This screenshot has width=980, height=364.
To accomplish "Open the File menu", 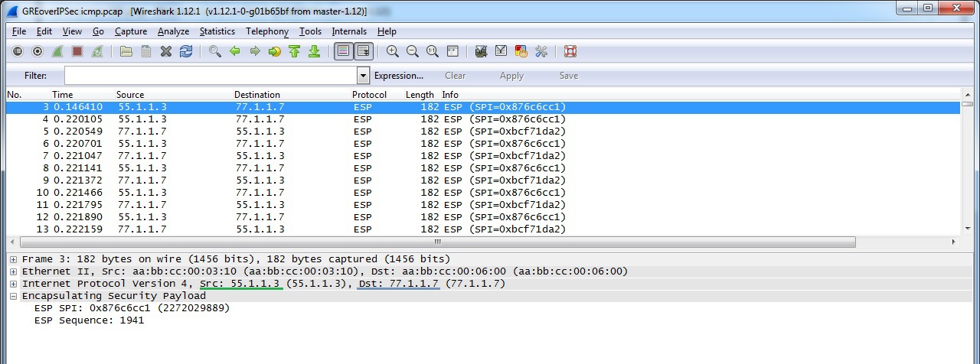I will [19, 31].
